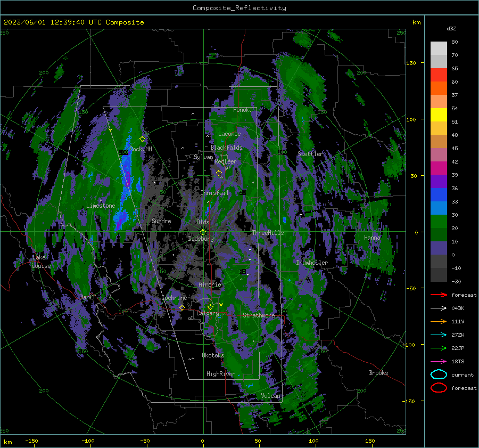This screenshot has height=448, width=479.
Task: Click the Lake Louise label
Action: (41, 262)
